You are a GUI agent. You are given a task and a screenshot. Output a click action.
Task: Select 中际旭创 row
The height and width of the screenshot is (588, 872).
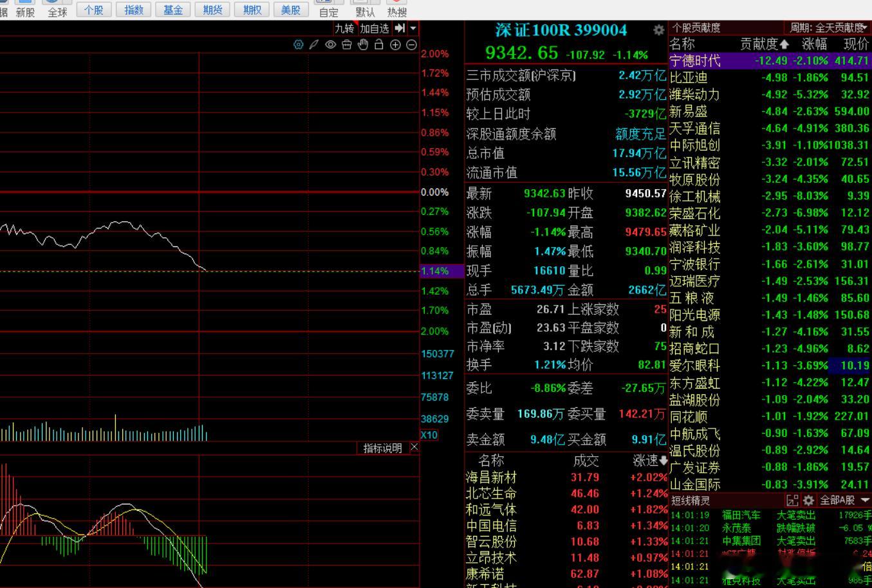(770, 145)
